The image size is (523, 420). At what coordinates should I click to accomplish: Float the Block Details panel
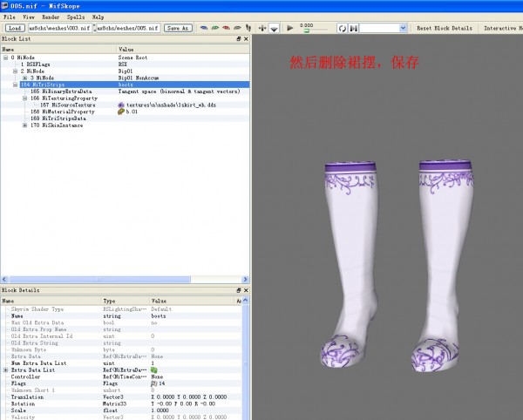pos(239,289)
